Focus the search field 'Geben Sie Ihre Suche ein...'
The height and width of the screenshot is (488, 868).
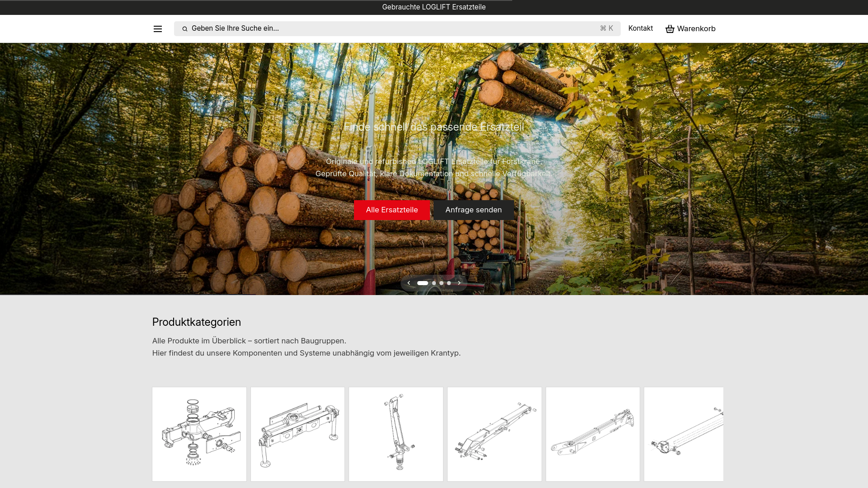(397, 28)
